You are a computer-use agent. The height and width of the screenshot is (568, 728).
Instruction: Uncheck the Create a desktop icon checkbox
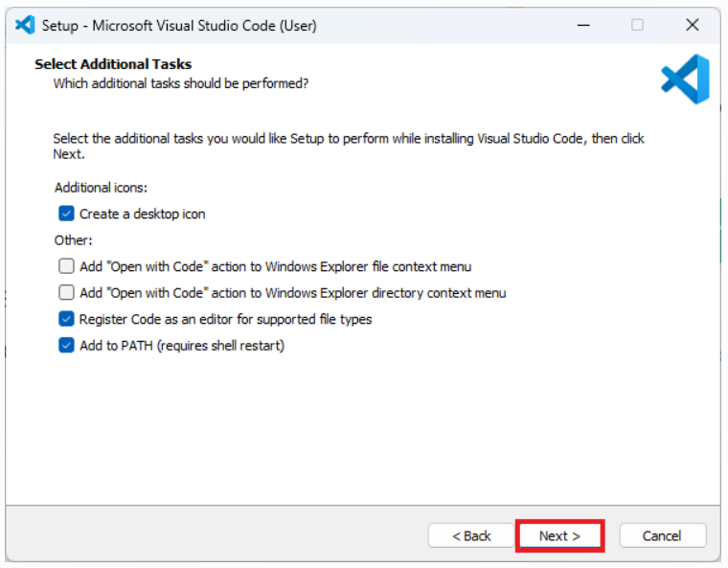point(66,214)
